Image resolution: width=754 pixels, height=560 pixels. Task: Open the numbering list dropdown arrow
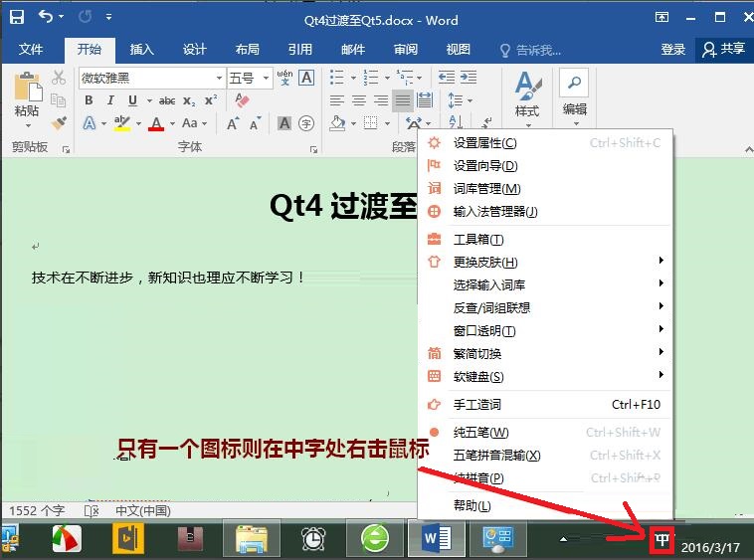click(387, 78)
